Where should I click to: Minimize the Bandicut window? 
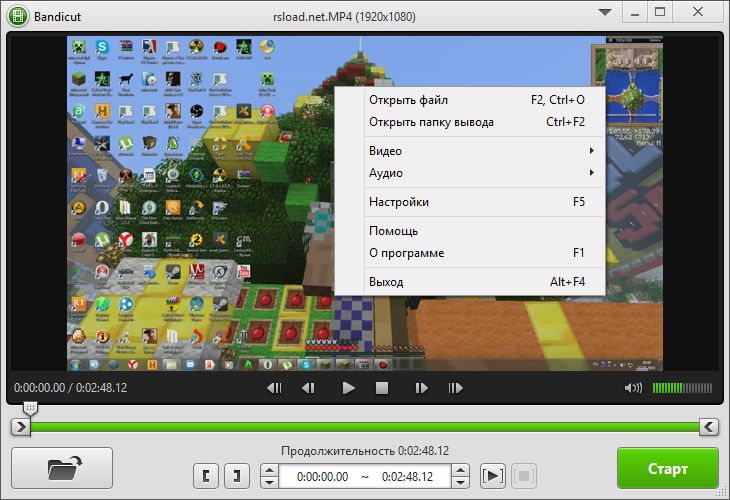coord(634,13)
